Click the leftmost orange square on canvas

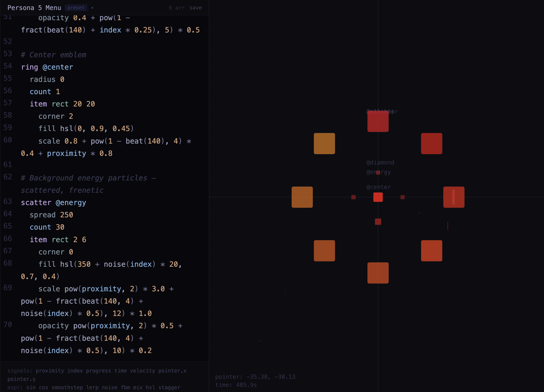click(302, 197)
